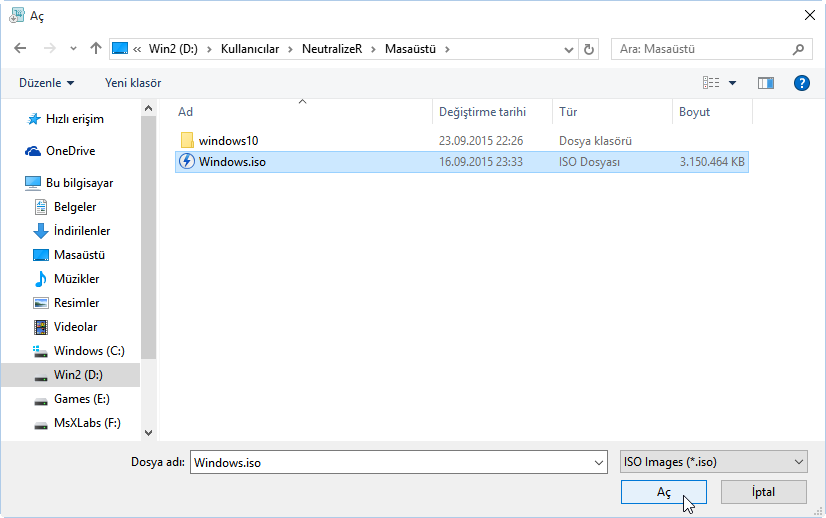Click sidebar scrollbar up arrow
The height and width of the screenshot is (518, 826).
[149, 108]
